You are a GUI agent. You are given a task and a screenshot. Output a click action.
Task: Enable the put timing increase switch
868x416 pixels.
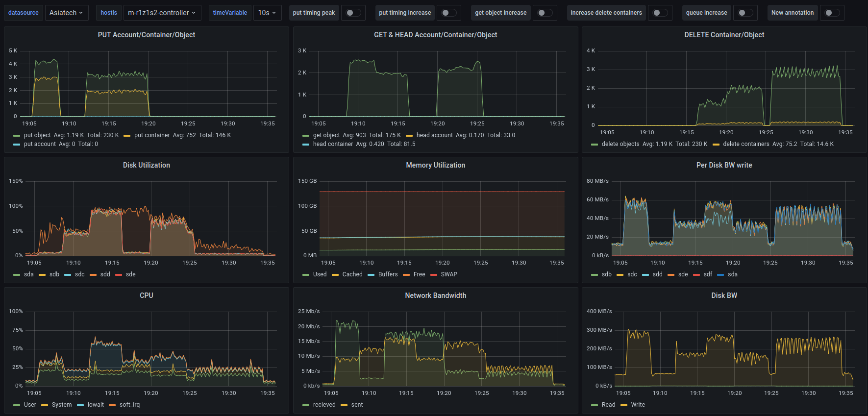point(448,13)
